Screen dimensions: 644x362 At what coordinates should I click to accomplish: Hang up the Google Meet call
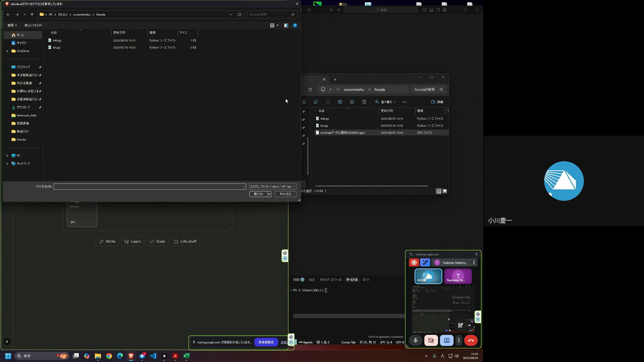pyautogui.click(x=471, y=341)
